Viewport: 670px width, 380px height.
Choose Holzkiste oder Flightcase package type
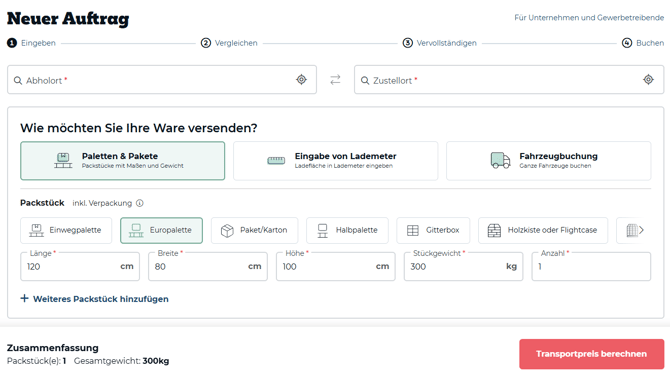click(x=543, y=230)
